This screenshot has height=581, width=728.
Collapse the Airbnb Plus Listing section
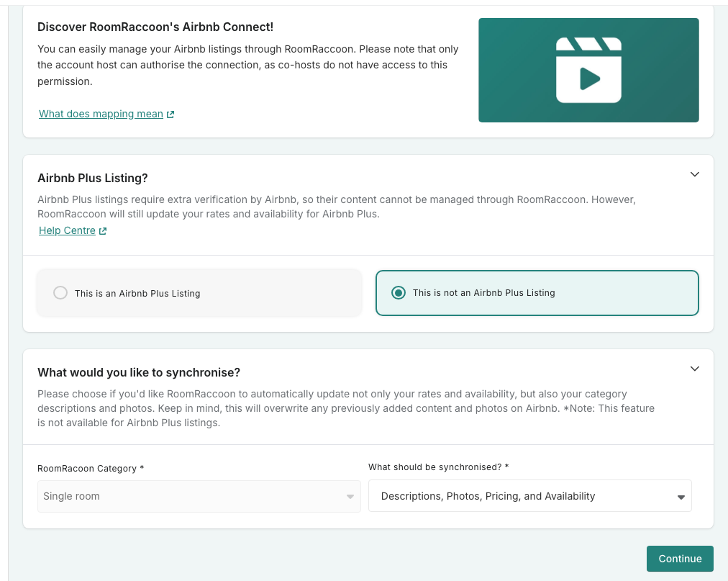(695, 174)
